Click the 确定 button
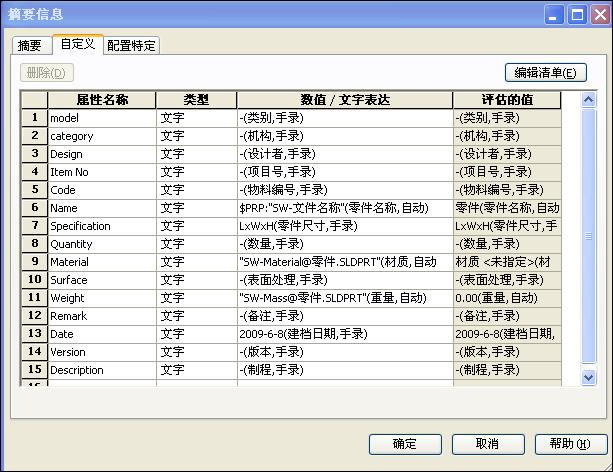 tap(405, 444)
